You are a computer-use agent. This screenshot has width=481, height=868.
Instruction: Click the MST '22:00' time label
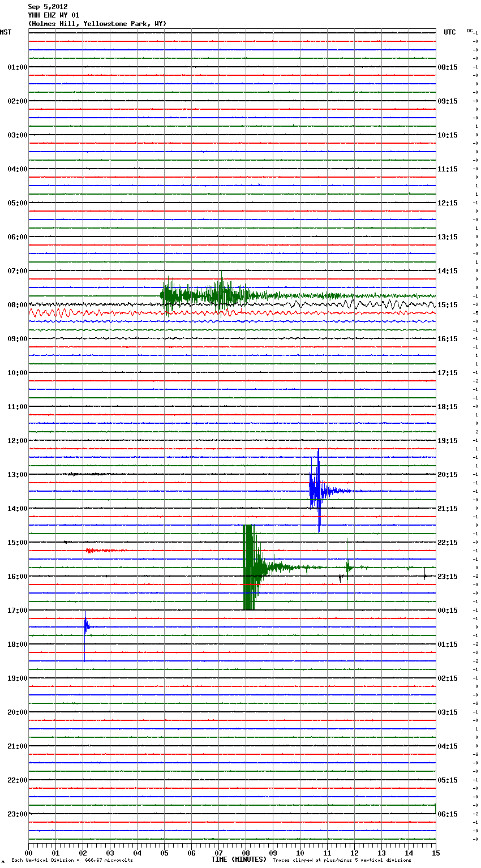pos(18,780)
